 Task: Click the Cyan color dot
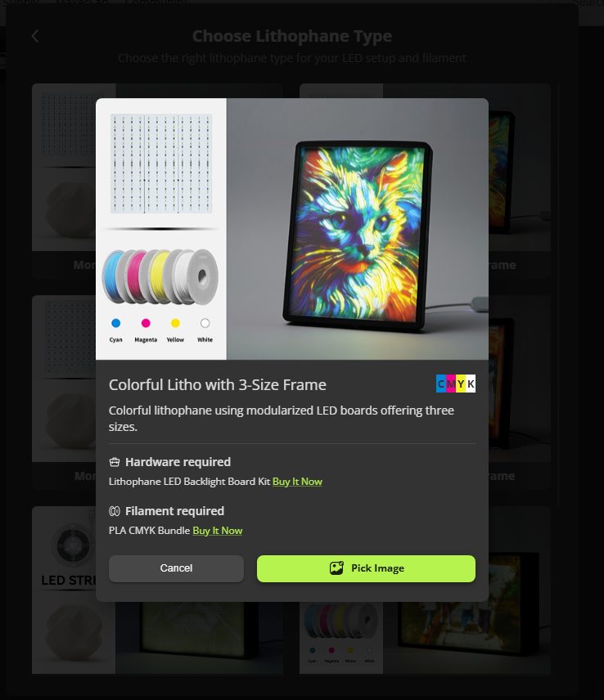[115, 323]
